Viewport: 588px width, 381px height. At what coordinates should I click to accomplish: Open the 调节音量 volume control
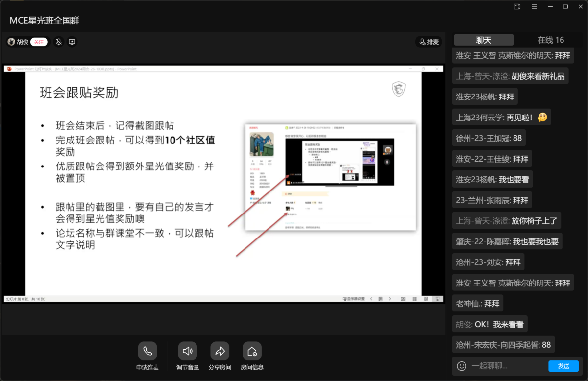(187, 351)
